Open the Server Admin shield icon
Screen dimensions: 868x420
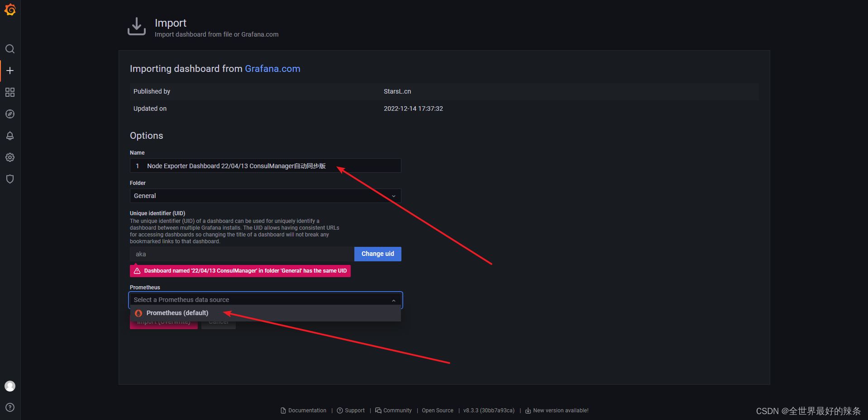point(10,179)
